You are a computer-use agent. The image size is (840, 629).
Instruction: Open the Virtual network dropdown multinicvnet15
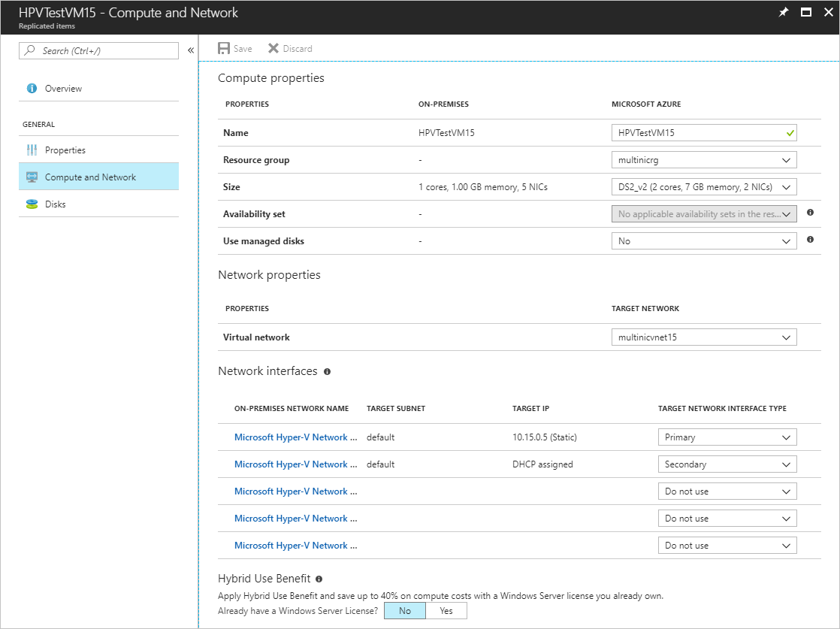pyautogui.click(x=704, y=337)
